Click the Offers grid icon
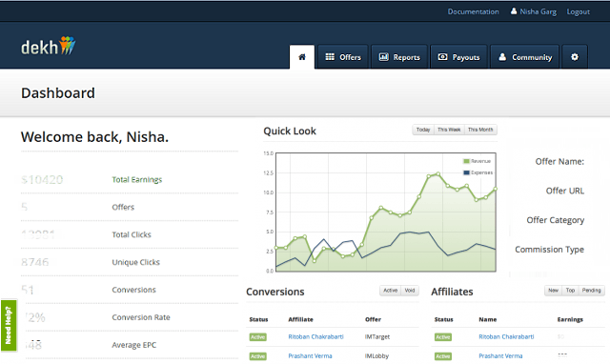Image resolution: width=610 pixels, height=364 pixels. tap(330, 57)
